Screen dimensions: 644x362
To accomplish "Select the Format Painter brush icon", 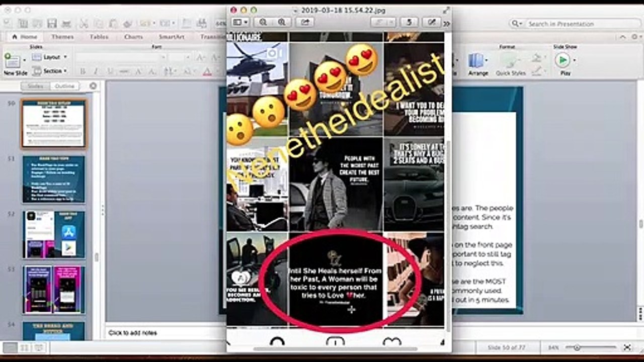I will pyautogui.click(x=127, y=24).
